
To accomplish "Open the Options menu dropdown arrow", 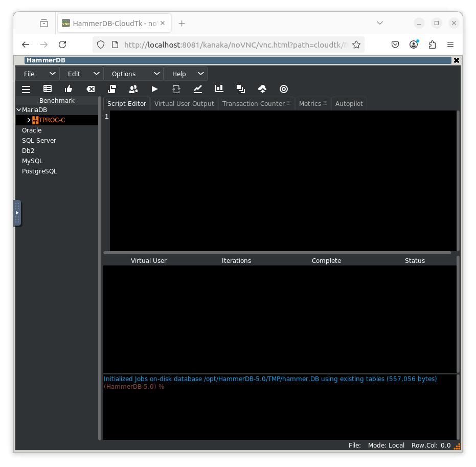I will coord(156,74).
